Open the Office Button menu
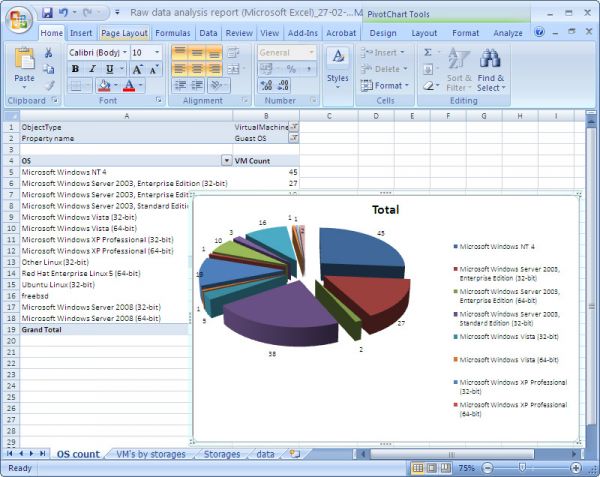The height and width of the screenshot is (477, 600). point(19,20)
